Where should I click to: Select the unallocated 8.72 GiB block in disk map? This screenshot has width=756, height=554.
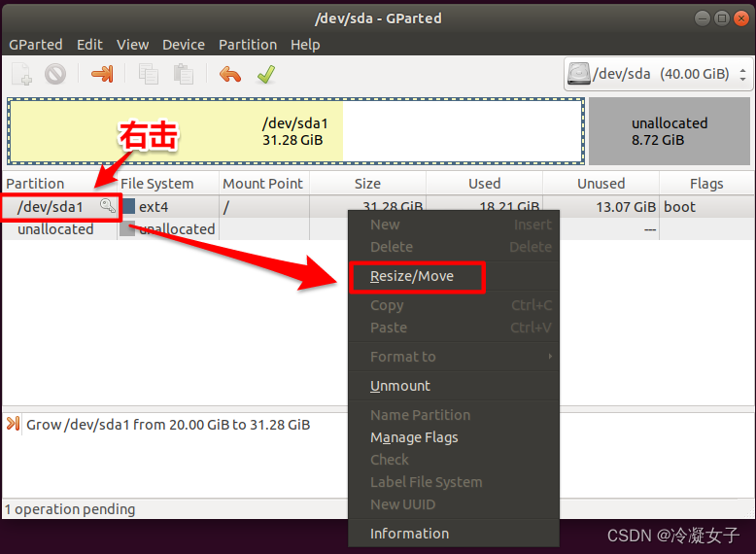coord(670,131)
